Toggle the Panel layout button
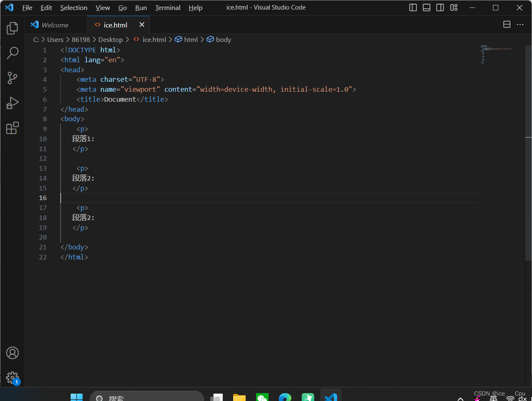The image size is (532, 401). pyautogui.click(x=426, y=7)
